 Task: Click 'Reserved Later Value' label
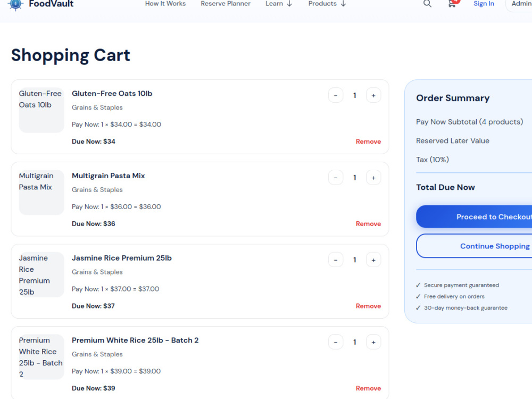click(x=453, y=141)
